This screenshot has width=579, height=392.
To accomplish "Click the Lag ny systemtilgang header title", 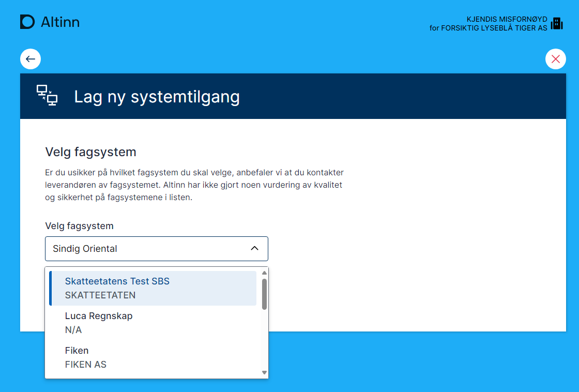I will point(157,97).
